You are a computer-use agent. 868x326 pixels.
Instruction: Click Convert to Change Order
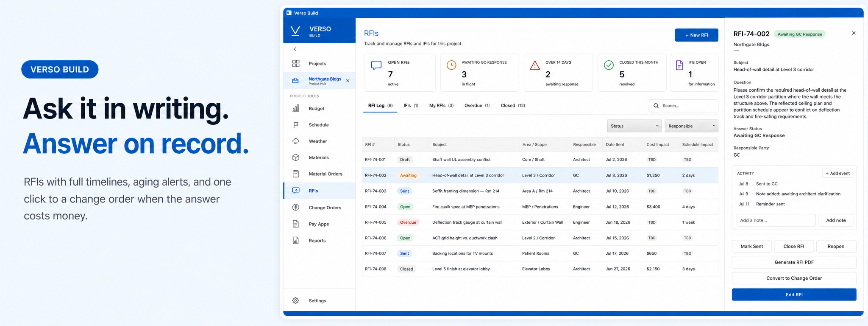click(794, 278)
